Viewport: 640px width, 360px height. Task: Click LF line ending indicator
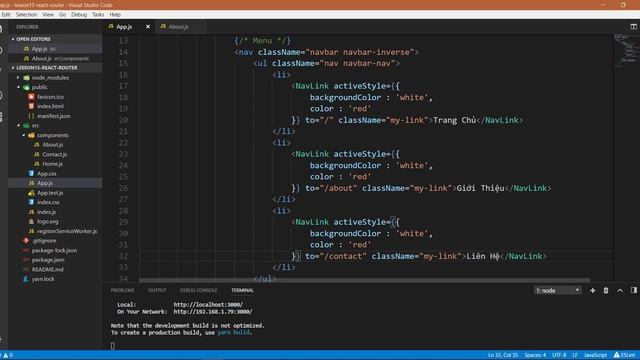[575, 355]
